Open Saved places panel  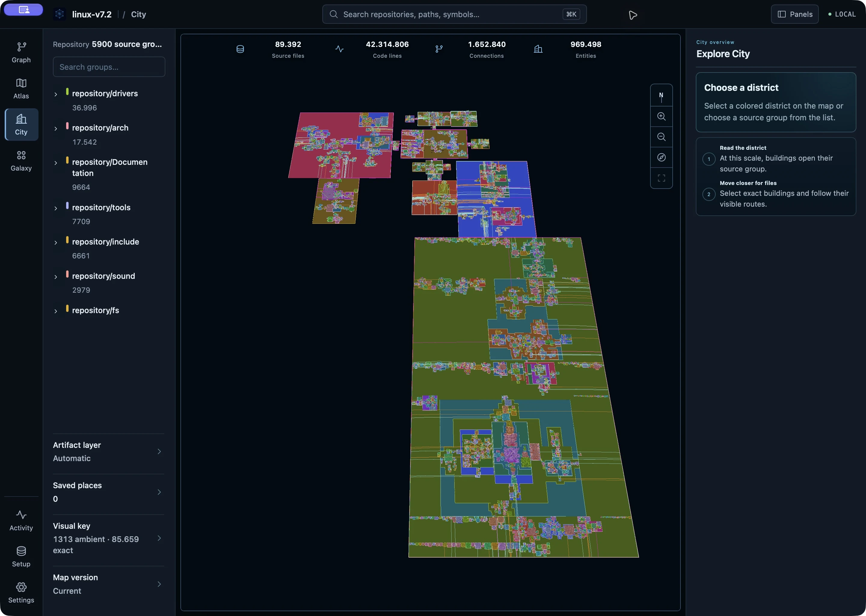pos(109,492)
